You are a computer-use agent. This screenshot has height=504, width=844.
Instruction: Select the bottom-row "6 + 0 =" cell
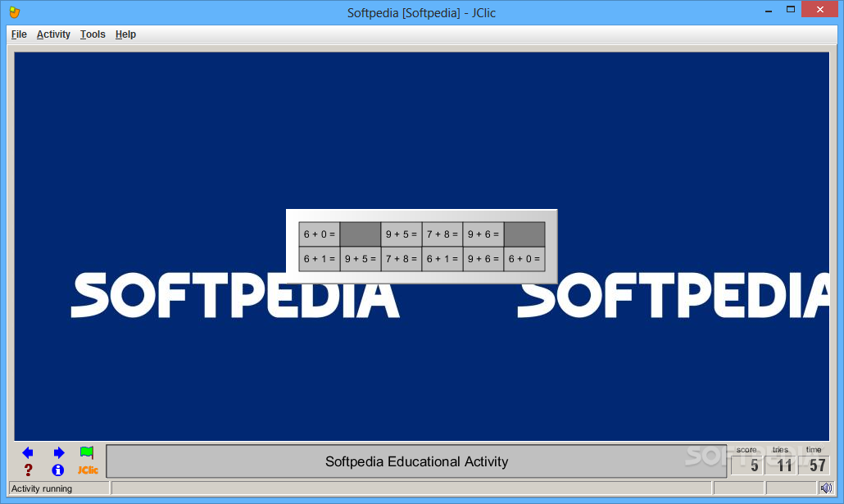[524, 259]
